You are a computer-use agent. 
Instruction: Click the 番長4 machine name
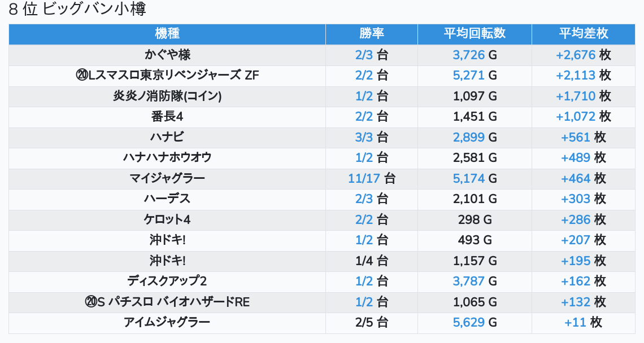167,116
